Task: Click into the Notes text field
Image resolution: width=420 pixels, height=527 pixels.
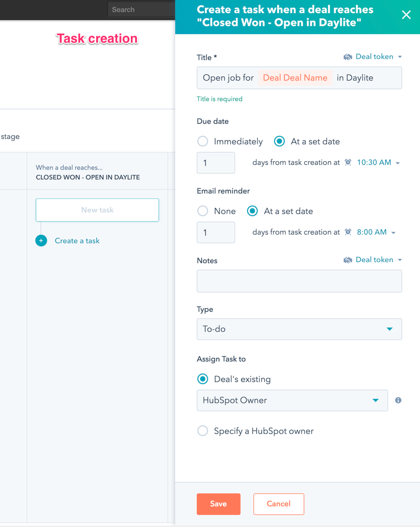Action: pyautogui.click(x=299, y=281)
